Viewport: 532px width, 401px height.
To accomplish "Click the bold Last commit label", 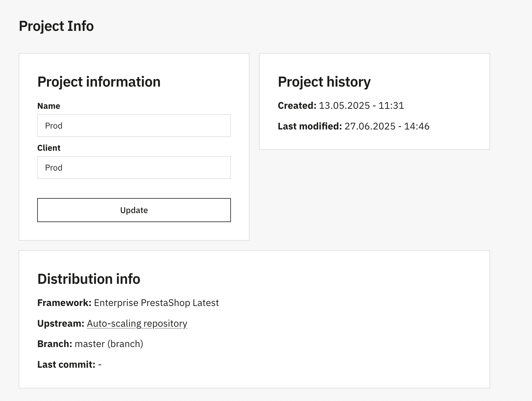I will coord(66,364).
